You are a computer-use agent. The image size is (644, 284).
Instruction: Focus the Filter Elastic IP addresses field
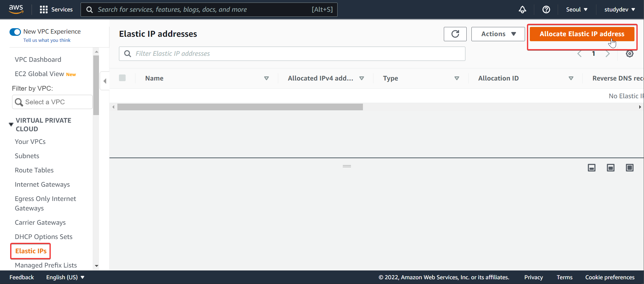point(292,54)
